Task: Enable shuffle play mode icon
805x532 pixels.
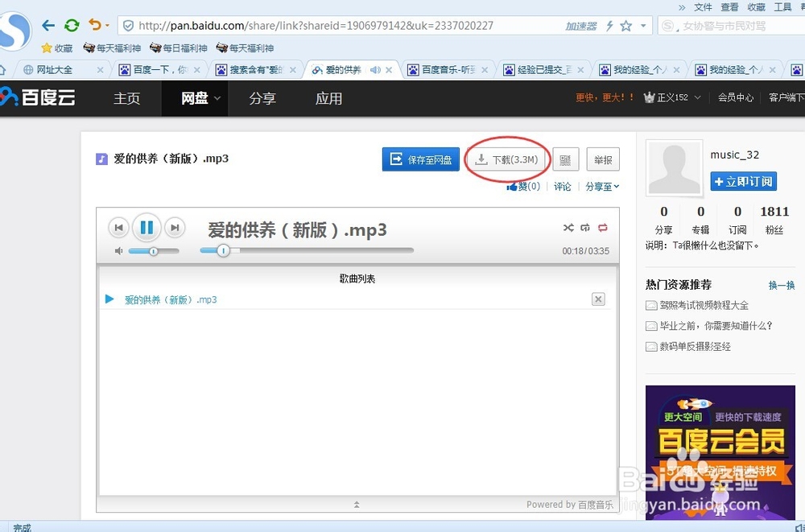Action: coord(568,228)
